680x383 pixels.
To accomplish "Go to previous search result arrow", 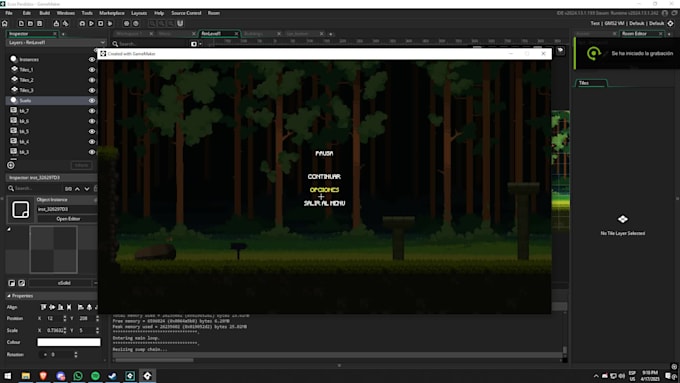I will 77,189.
